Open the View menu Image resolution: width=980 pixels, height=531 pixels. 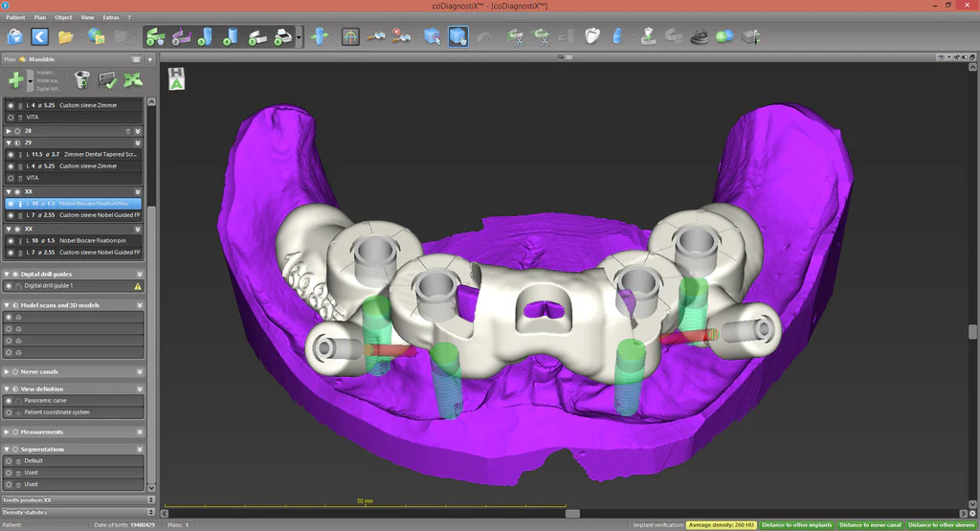tap(87, 17)
